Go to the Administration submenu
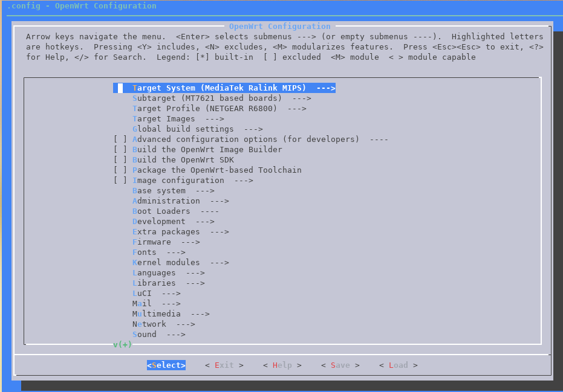This screenshot has height=392, width=563. [x=180, y=201]
